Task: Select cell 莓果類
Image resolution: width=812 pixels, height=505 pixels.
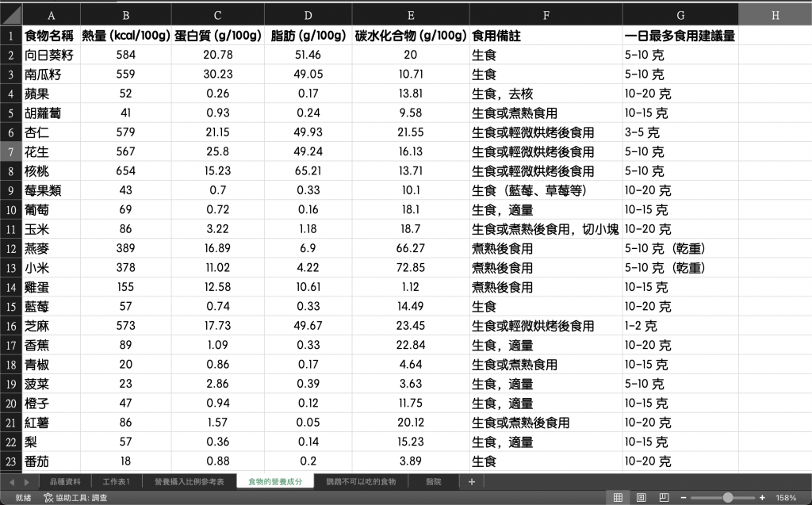Action: tap(52, 190)
